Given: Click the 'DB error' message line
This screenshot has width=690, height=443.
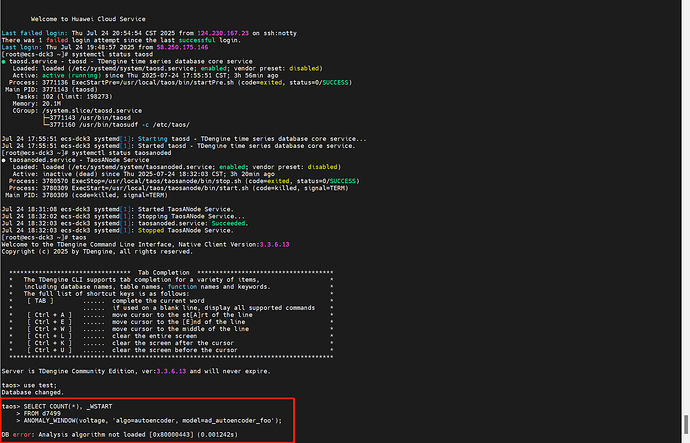Looking at the screenshot, I should [x=120, y=435].
